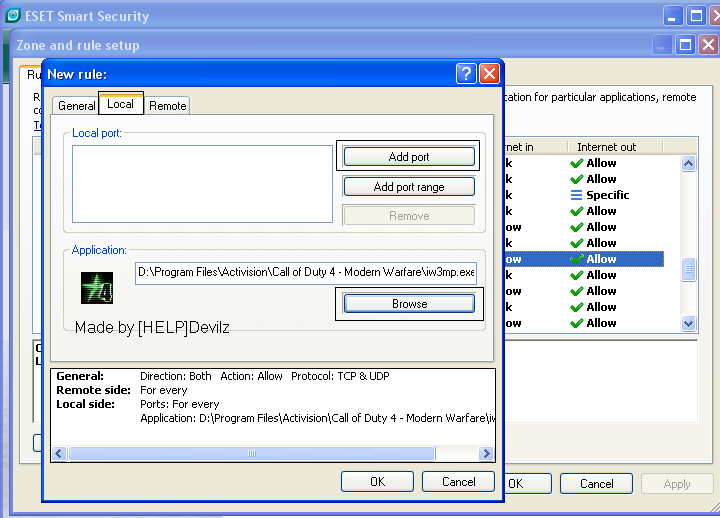720x518 pixels.
Task: Maximize the Zone and rule setup window
Action: (x=685, y=45)
